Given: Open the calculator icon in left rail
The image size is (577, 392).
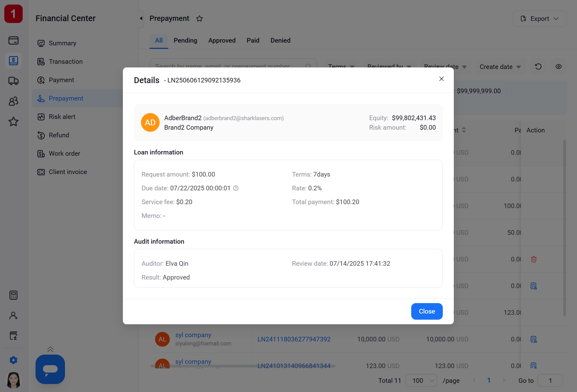Looking at the screenshot, I should 13,295.
